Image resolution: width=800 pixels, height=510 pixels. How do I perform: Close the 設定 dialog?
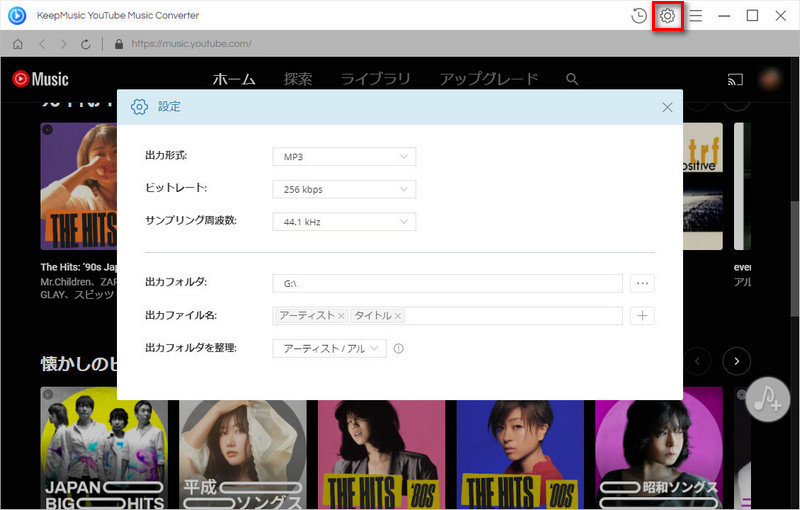tap(667, 107)
